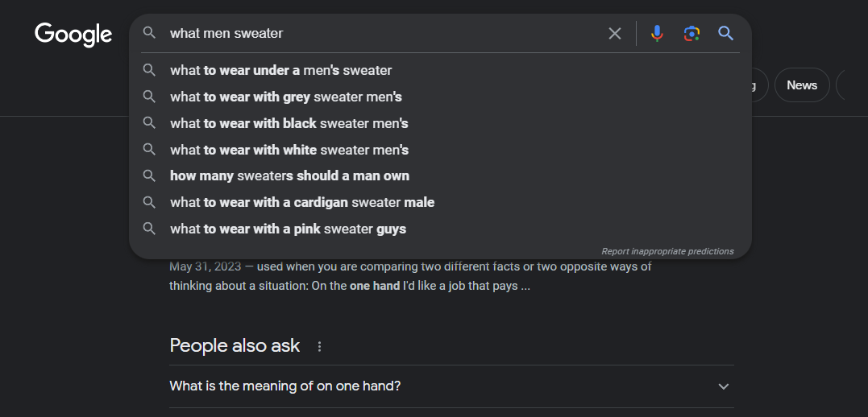
Task: Click search icon beside cardigan sweater suggestion
Action: coord(149,202)
